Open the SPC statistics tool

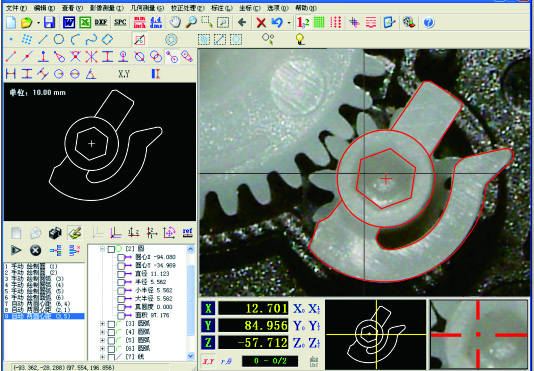click(x=120, y=22)
